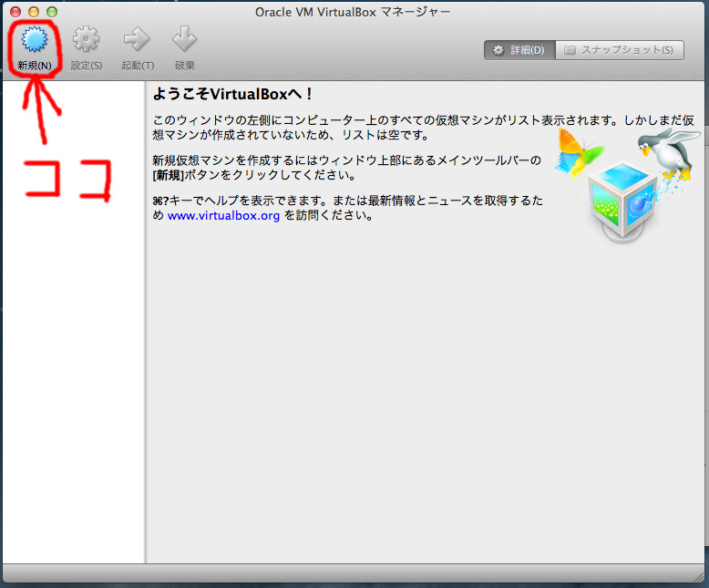
Task: Click the Oracle VM VirtualBox マネージャー title
Action: pyautogui.click(x=353, y=12)
